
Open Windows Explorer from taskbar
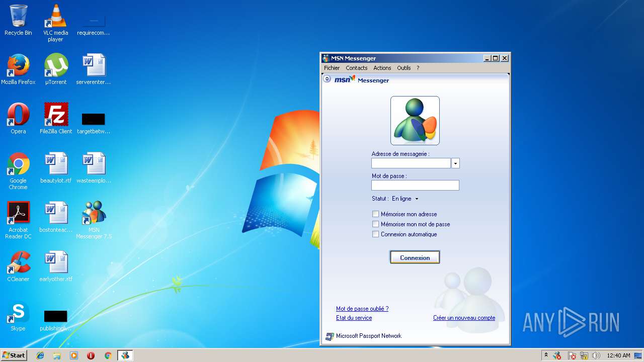click(x=57, y=355)
